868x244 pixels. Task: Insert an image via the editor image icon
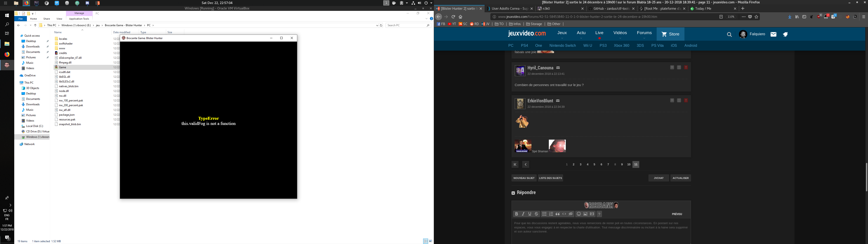pyautogui.click(x=585, y=214)
